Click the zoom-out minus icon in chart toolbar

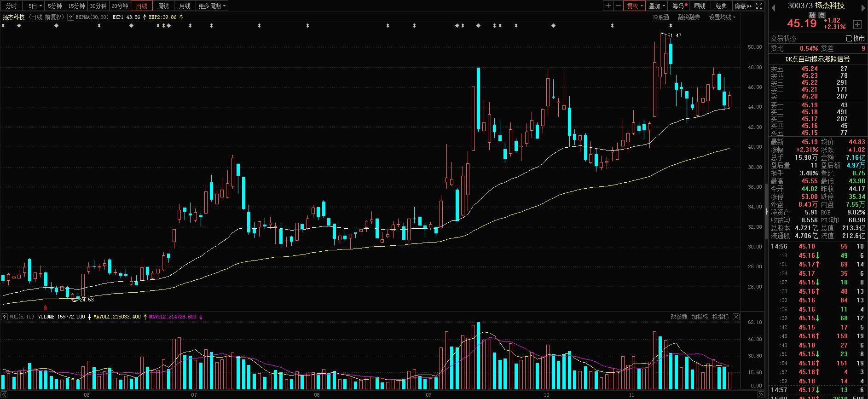pos(618,6)
